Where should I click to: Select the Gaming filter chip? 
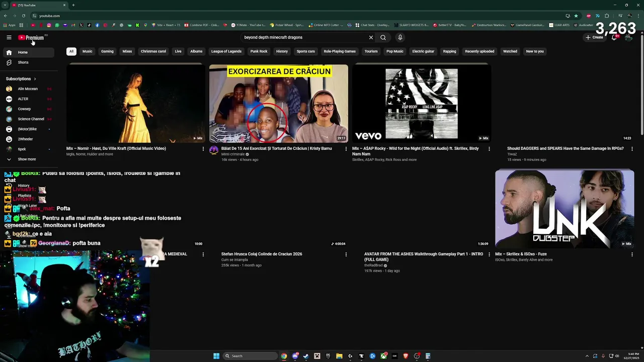click(x=107, y=51)
